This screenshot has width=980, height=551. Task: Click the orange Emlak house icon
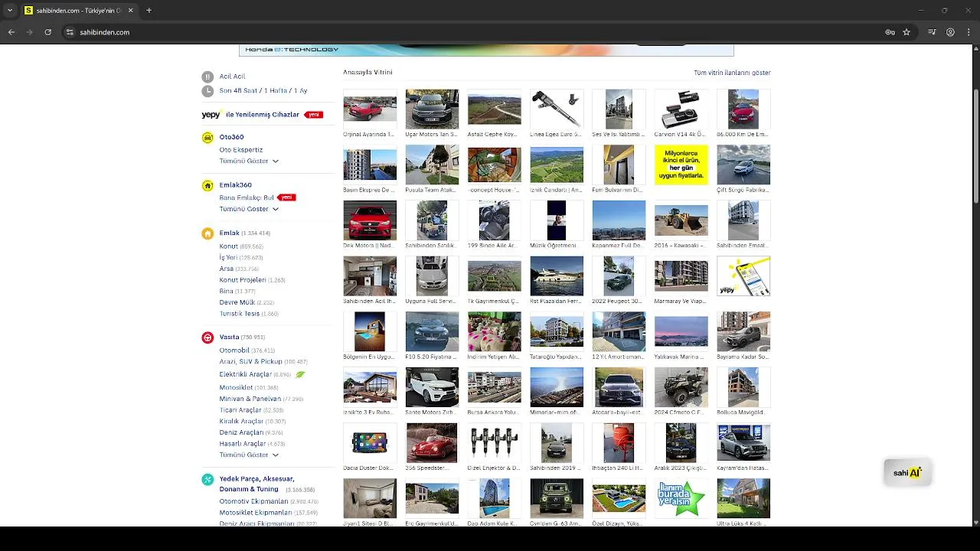207,233
